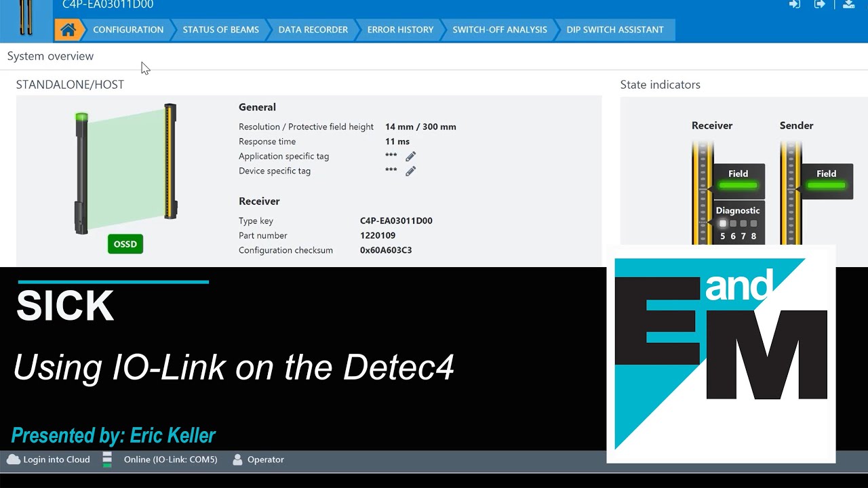This screenshot has height=488, width=868.
Task: Edit the Application specific tag
Action: (x=410, y=157)
